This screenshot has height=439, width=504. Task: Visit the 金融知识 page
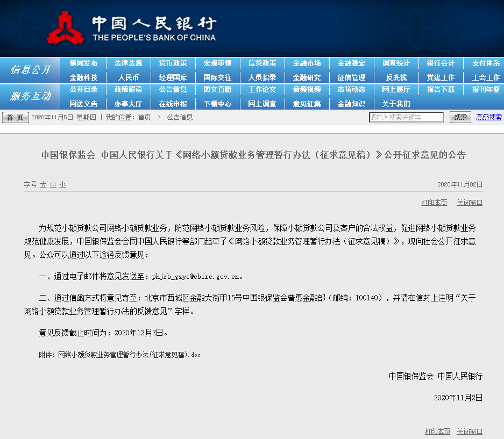352,104
